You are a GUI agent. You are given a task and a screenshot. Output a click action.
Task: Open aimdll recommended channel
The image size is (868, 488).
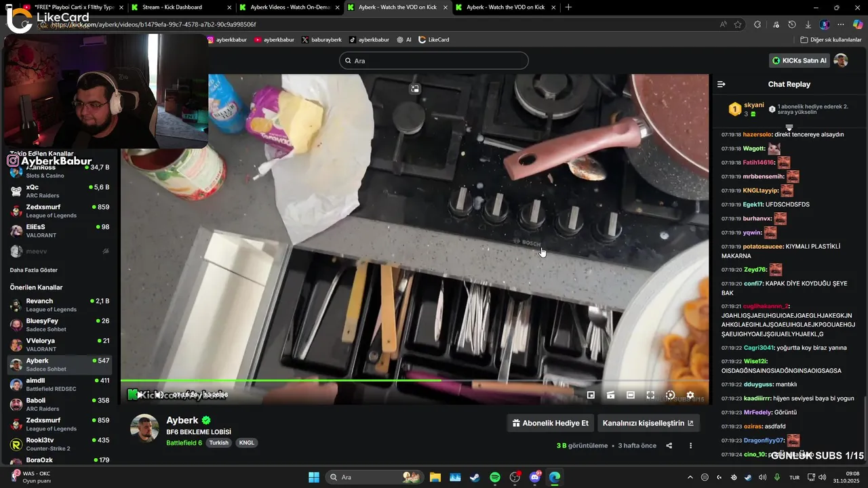(x=60, y=384)
